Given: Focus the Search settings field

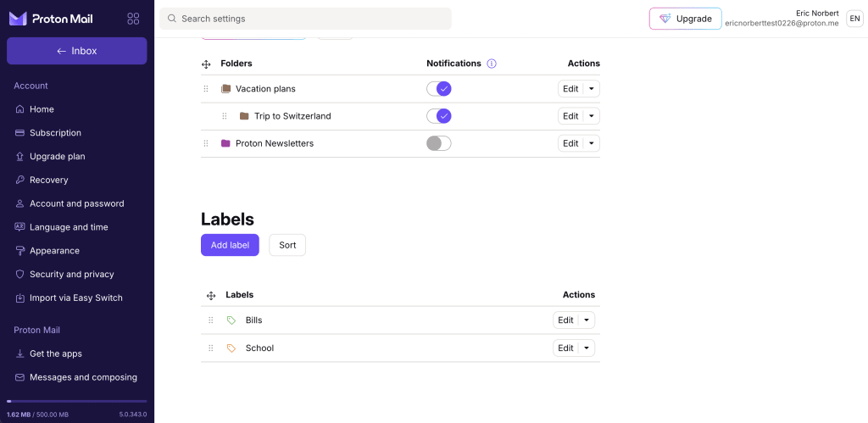Looking at the screenshot, I should 305,19.
